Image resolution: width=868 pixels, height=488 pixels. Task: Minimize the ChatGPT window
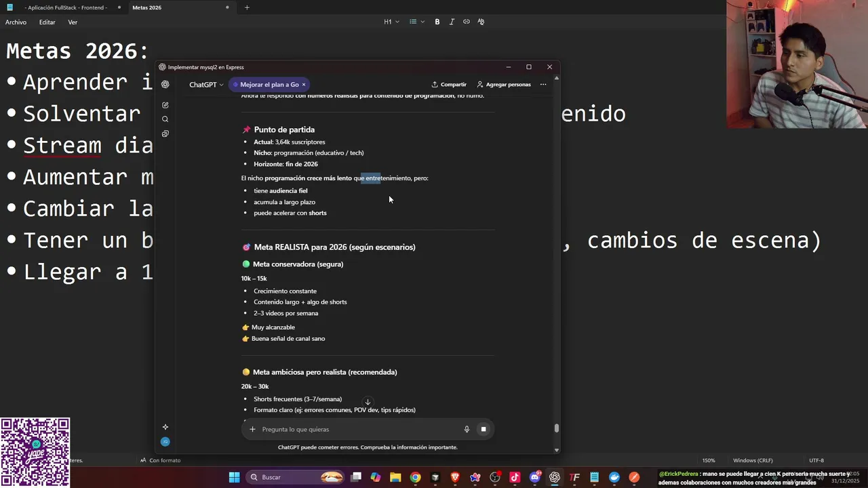[x=509, y=67]
